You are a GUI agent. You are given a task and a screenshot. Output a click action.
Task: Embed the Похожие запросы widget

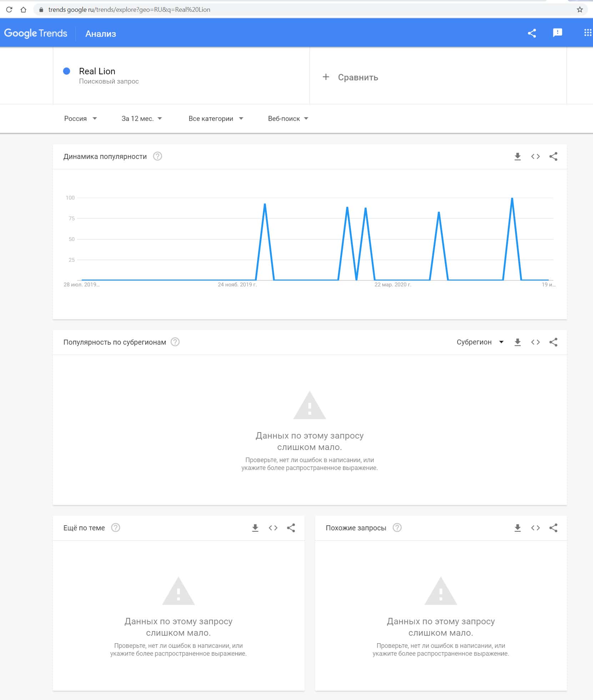pos(535,528)
